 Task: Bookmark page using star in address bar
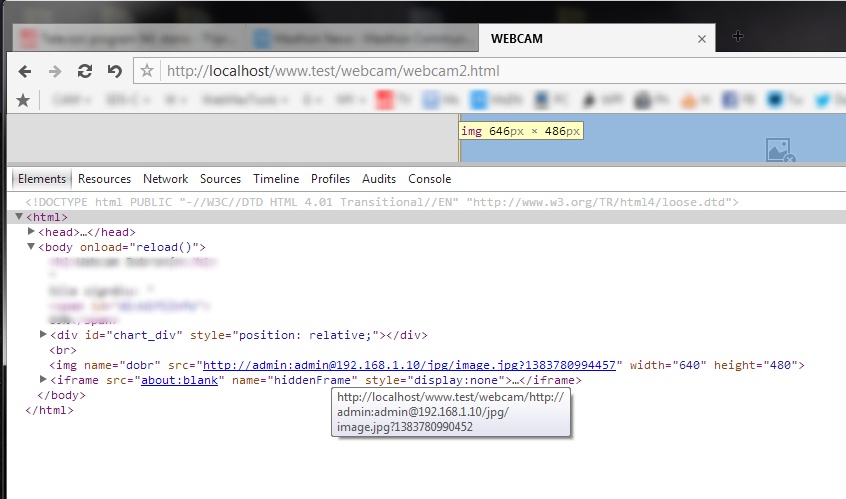[x=147, y=71]
